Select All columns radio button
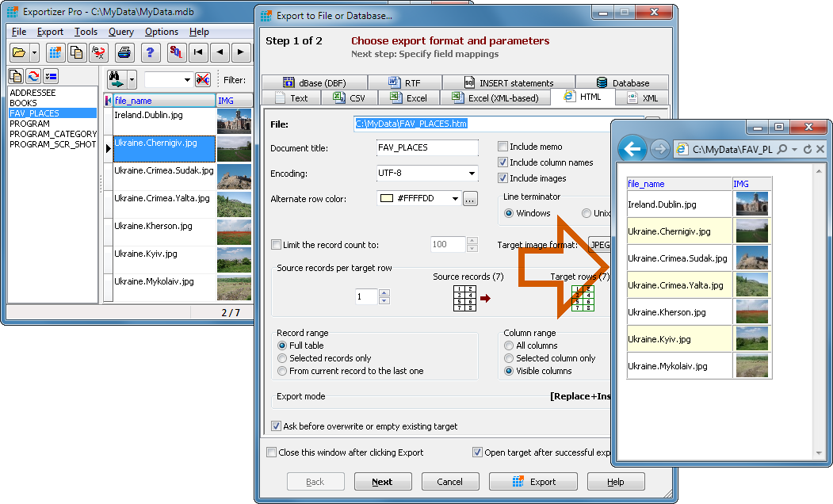Screen dimensions: 833x504 point(508,346)
